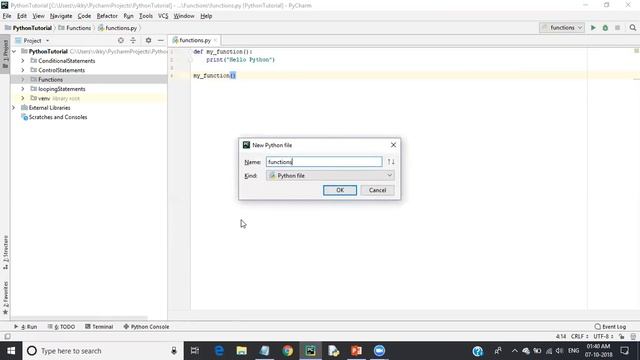Screen dimensions: 640x360
Task: Run the functions configuration with green play icon
Action: tap(593, 28)
